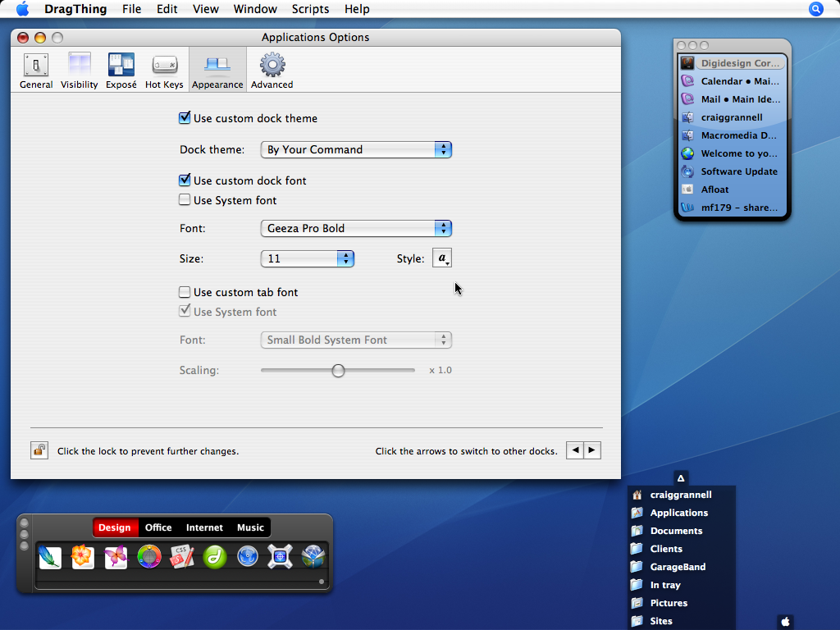This screenshot has width=840, height=630.
Task: Select Macromedia D... in the window list
Action: 733,135
